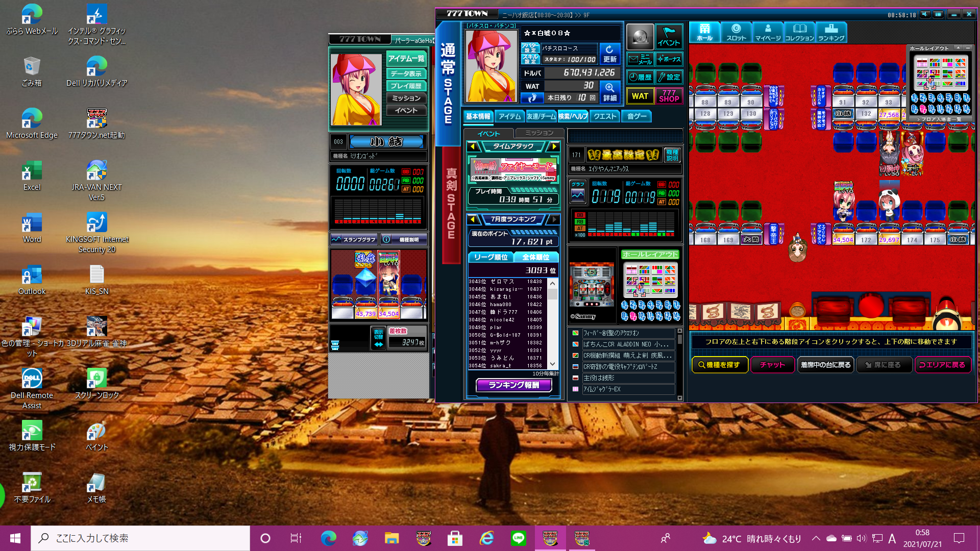The height and width of the screenshot is (551, 980).
Task: Show hidden system tray icons chevron
Action: 816,538
